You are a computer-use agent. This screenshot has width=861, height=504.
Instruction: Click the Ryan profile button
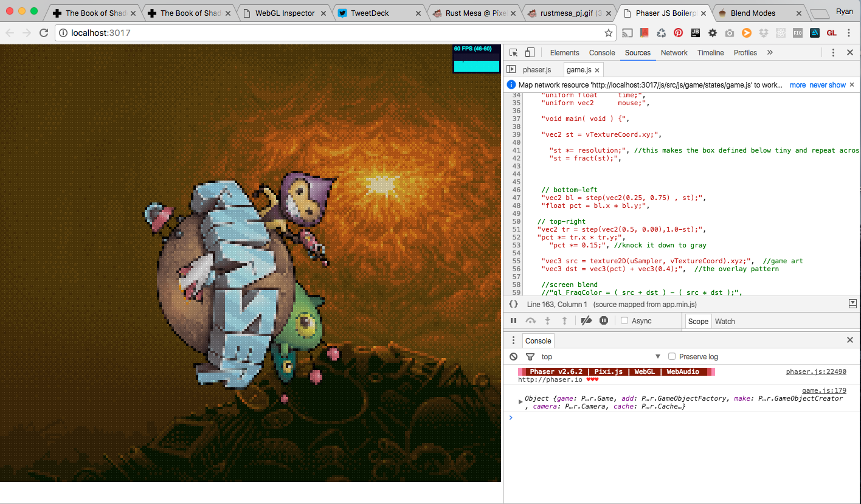844,12
